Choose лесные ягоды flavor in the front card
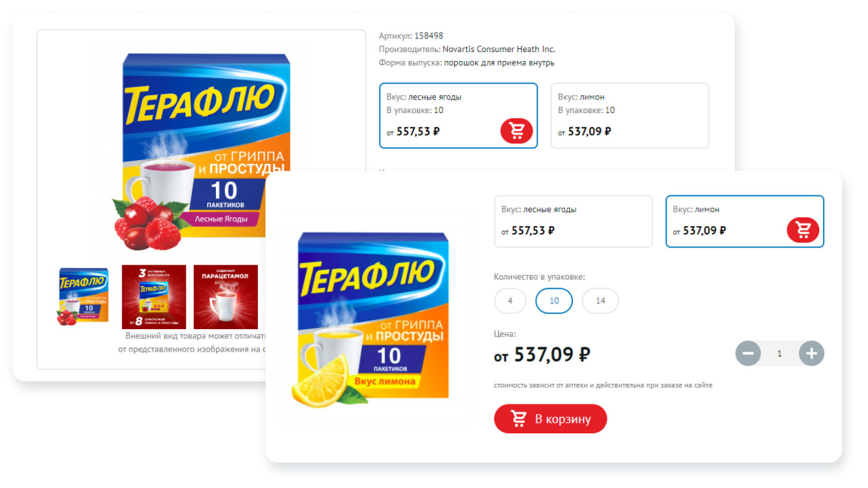 574,221
